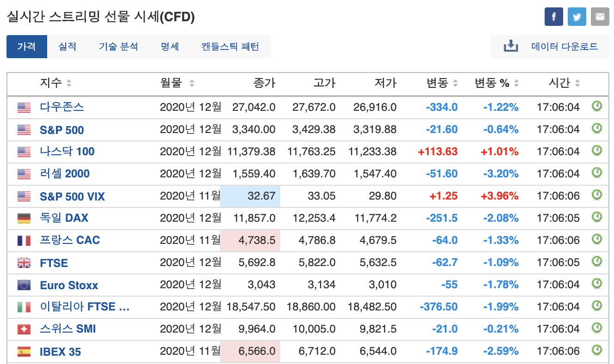Click EU flag beside Euro Stoxx
This screenshot has width=614, height=364.
[24, 285]
